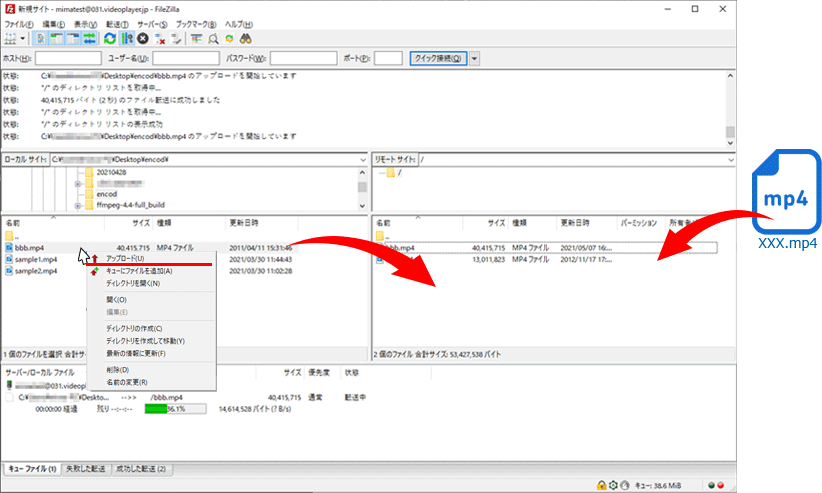Open the 転送(T) menu
The image size is (822, 493).
(117, 24)
